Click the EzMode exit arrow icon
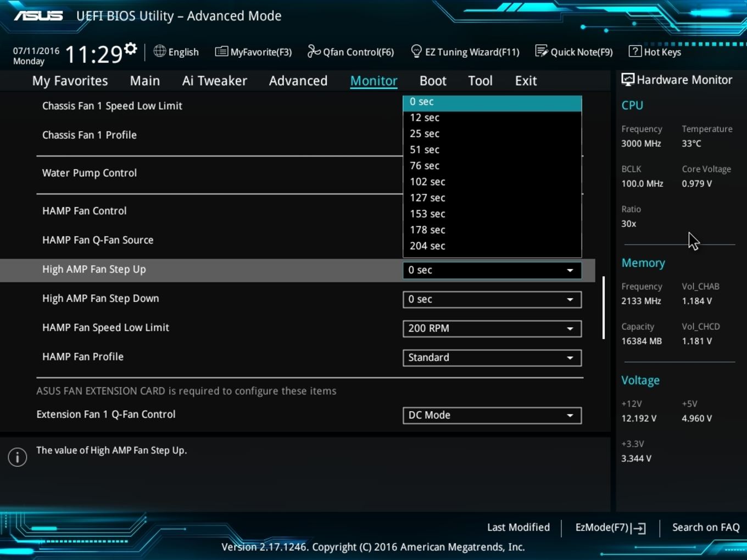This screenshot has width=747, height=560. pyautogui.click(x=639, y=528)
